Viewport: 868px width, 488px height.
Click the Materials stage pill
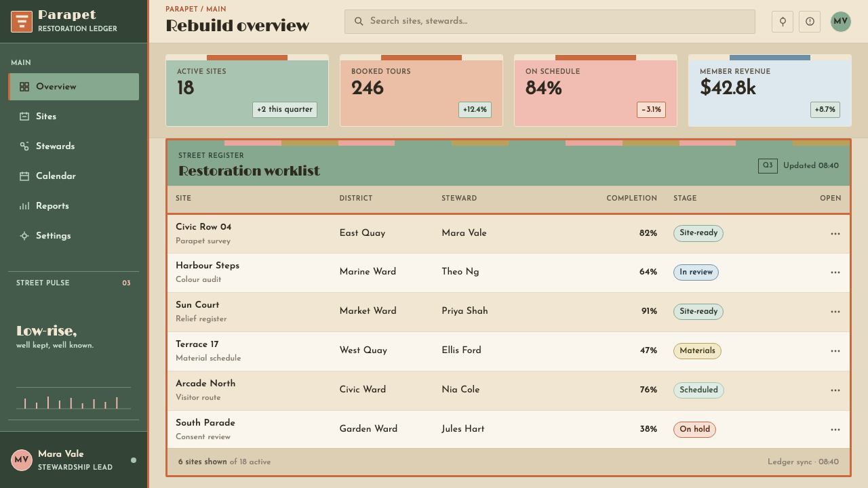[697, 351]
